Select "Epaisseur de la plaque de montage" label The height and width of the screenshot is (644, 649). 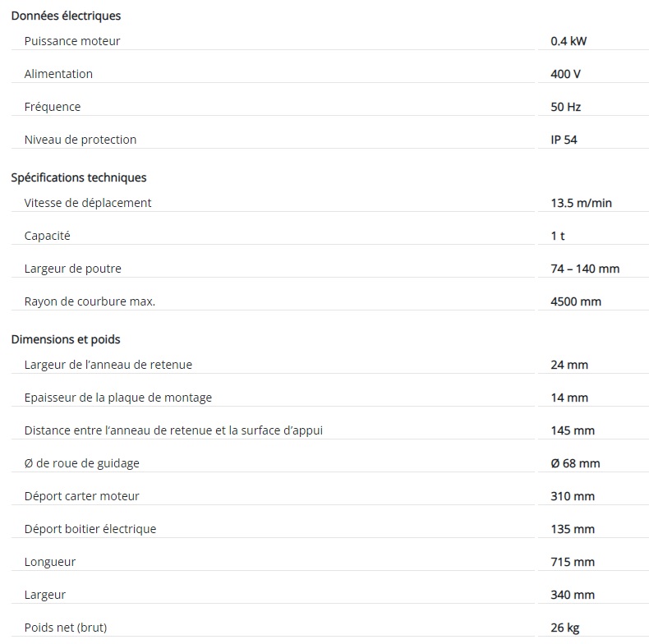coord(118,398)
